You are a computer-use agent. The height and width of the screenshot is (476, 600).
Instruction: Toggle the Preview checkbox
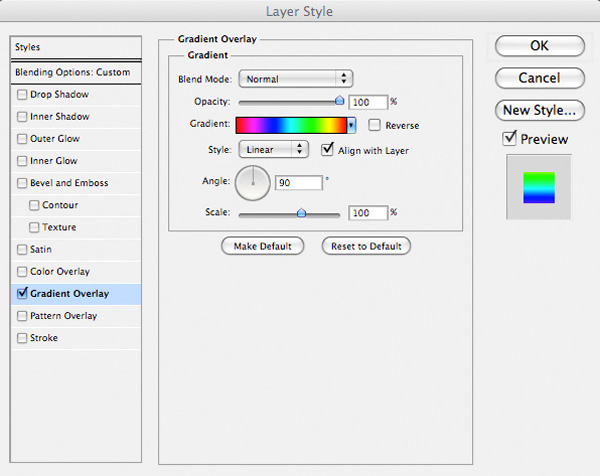click(x=509, y=138)
